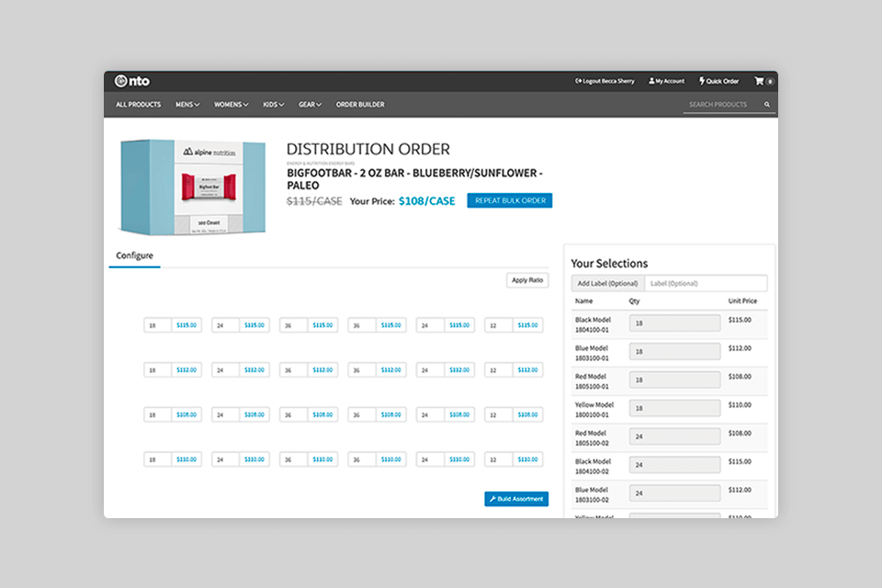Open Quick Order

pyautogui.click(x=718, y=81)
